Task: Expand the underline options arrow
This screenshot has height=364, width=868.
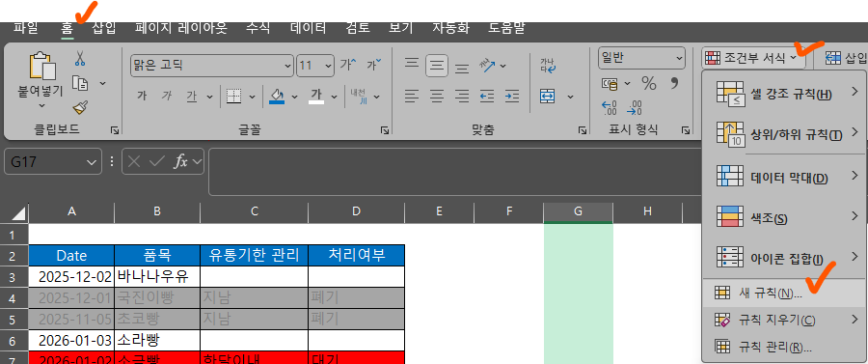Action: [209, 97]
